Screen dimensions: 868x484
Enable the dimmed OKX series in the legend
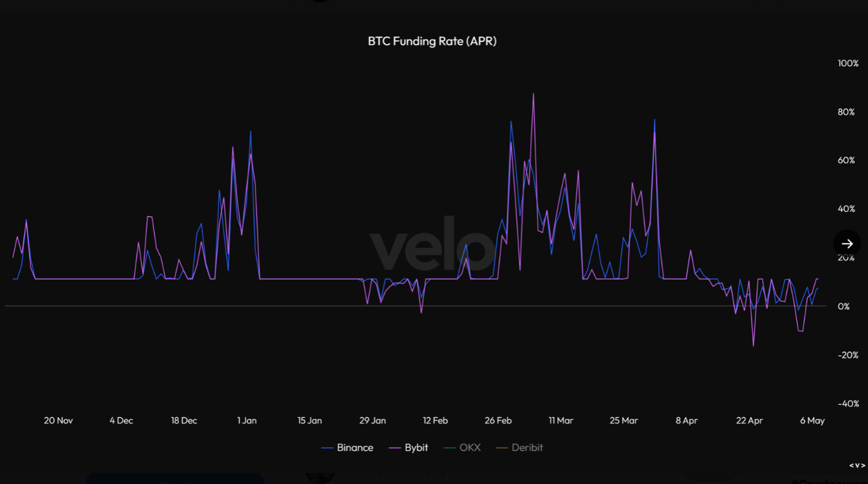tap(470, 447)
